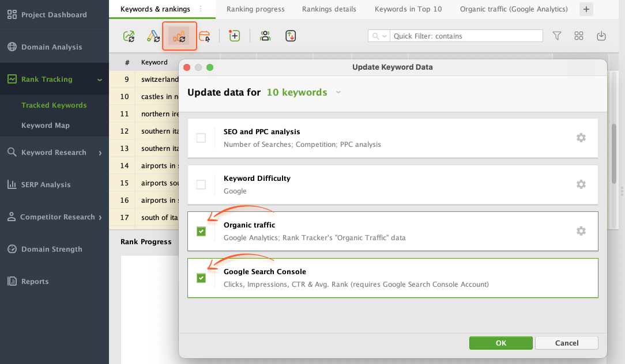Collapse the Rank Tracking sidebar section
625x364 pixels.
pyautogui.click(x=100, y=79)
